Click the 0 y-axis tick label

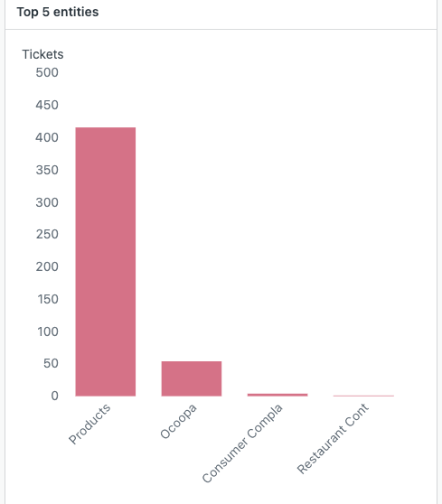55,396
